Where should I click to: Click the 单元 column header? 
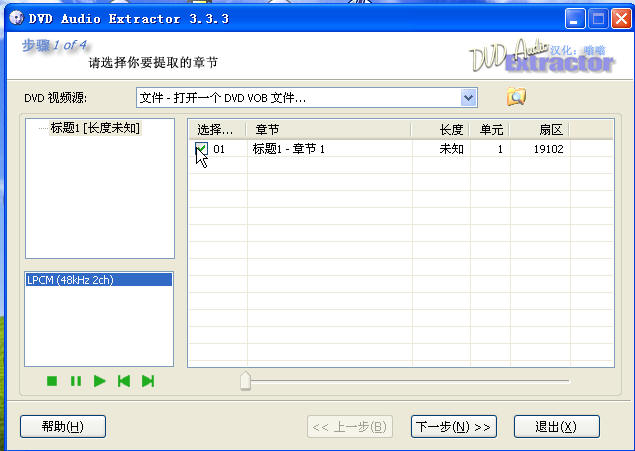point(489,130)
